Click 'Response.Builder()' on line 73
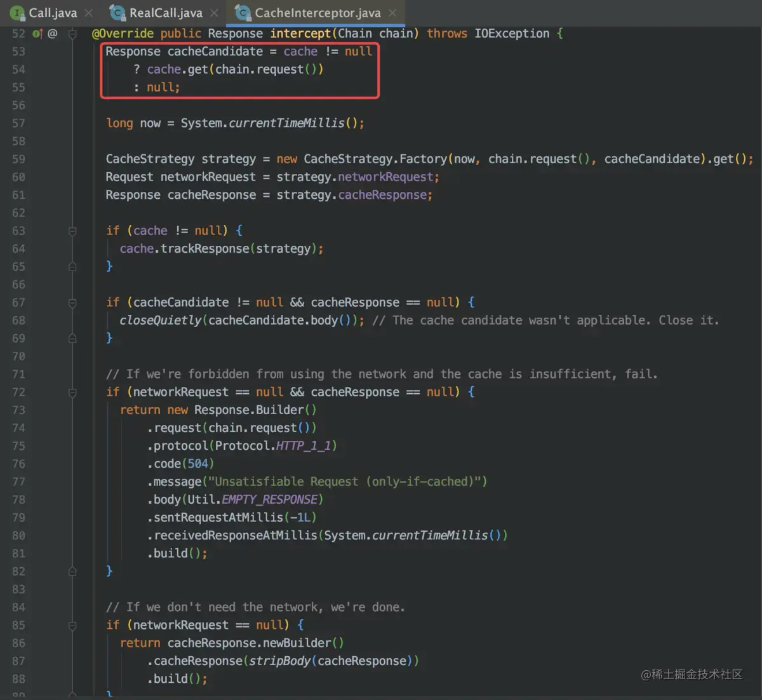The height and width of the screenshot is (700, 762). click(x=255, y=410)
